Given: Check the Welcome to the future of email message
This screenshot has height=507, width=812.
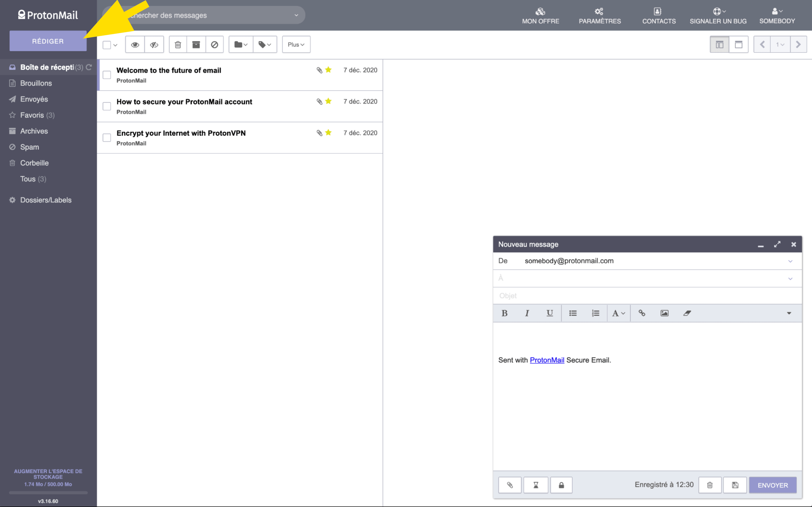Looking at the screenshot, I should 107,75.
